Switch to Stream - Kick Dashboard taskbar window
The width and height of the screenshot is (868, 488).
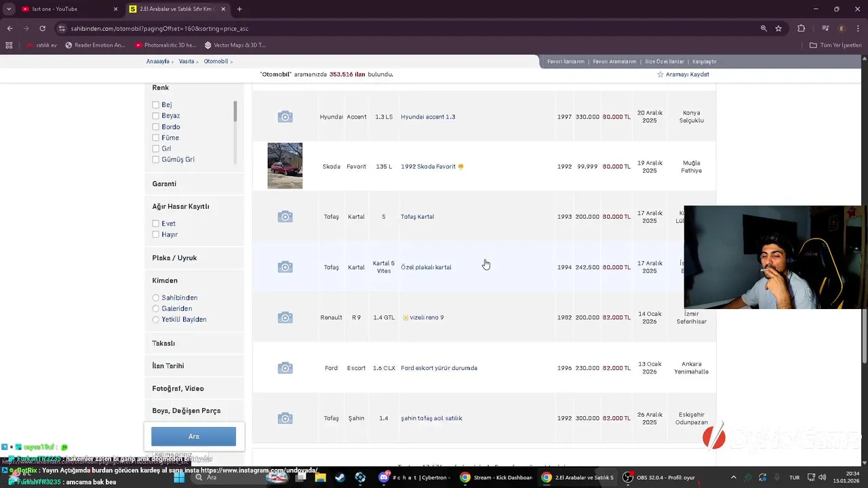pos(496,477)
